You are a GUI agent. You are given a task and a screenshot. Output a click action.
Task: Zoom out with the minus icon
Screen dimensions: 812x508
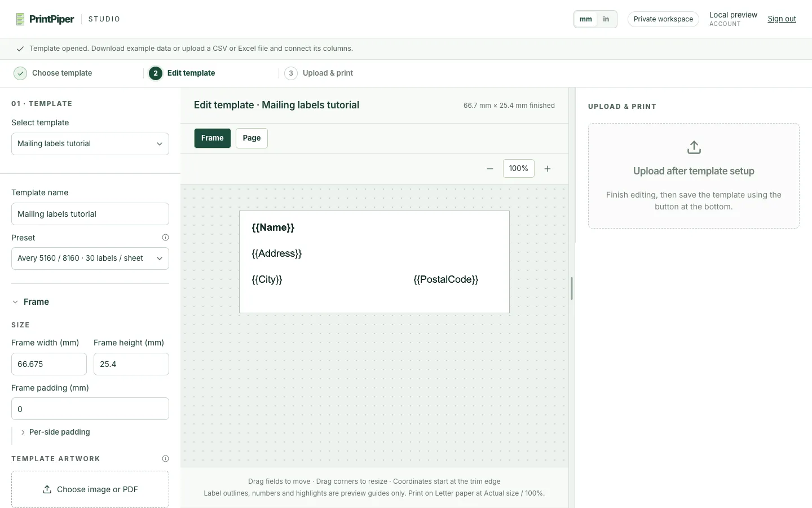tap(490, 169)
